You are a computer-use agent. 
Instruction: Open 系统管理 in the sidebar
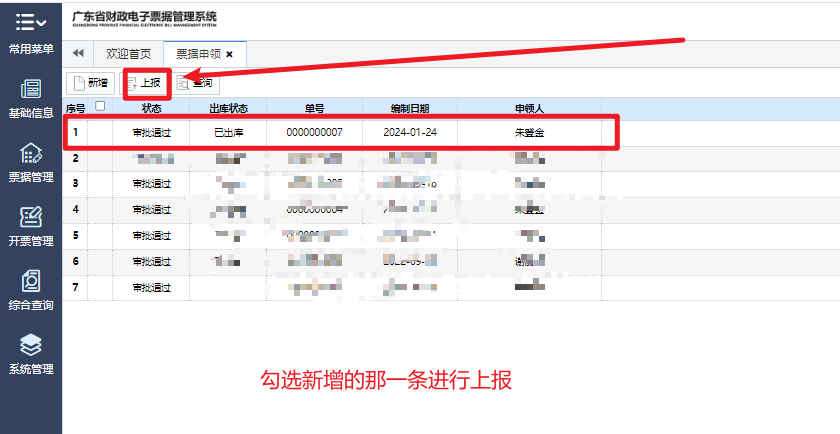pos(30,353)
